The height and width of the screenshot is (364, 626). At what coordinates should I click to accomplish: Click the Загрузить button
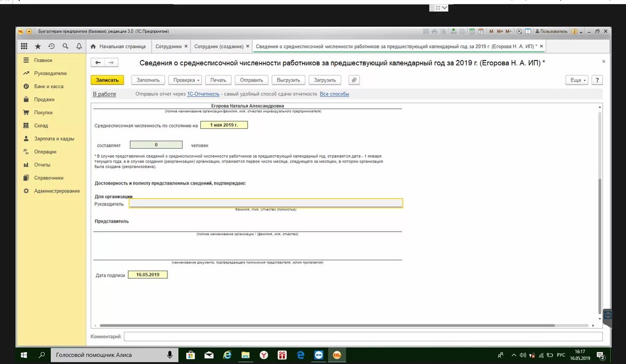pos(325,80)
